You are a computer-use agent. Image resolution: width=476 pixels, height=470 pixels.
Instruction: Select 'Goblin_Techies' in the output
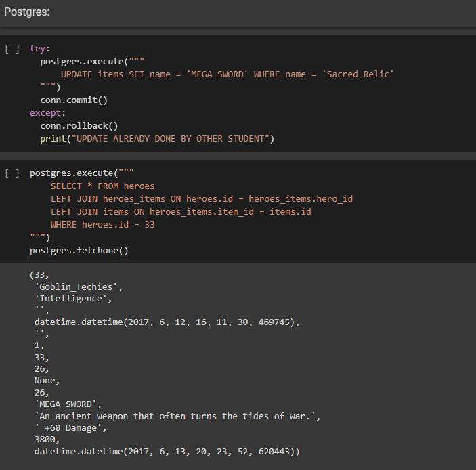(x=79, y=287)
